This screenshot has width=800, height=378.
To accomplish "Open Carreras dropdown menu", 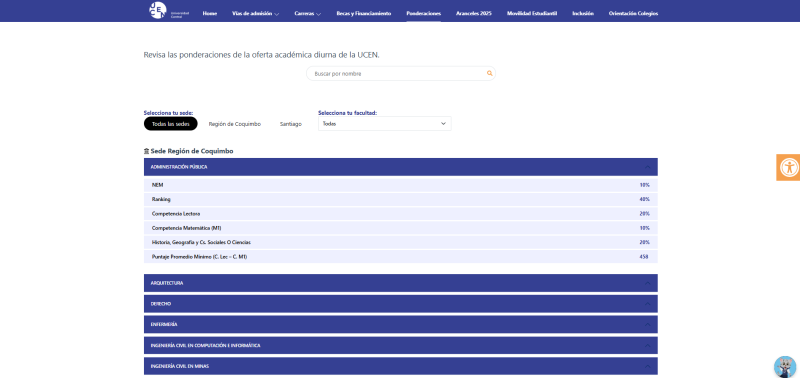I will [307, 14].
